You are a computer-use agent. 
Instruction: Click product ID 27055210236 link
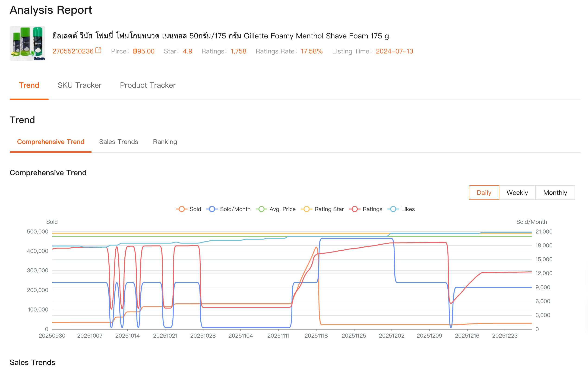[73, 51]
